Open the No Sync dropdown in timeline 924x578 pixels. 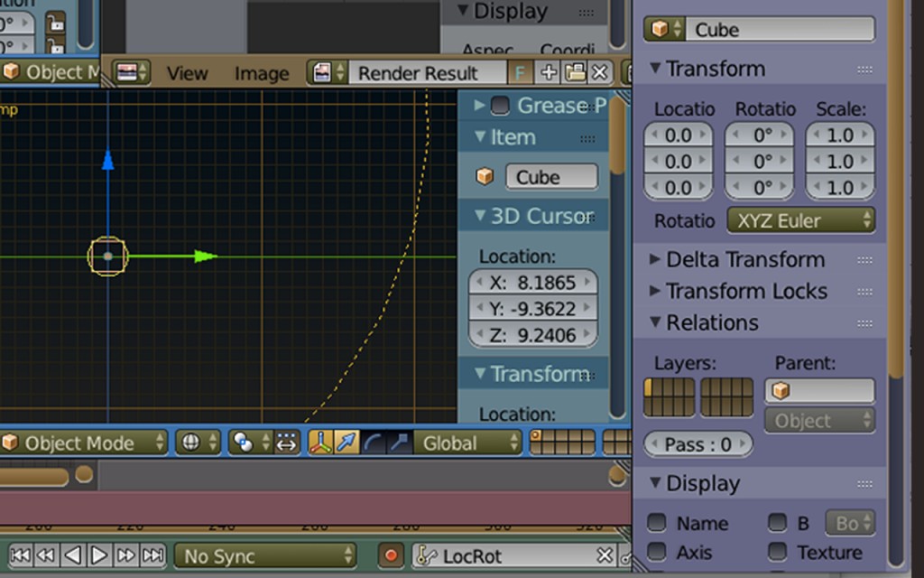[x=264, y=555]
